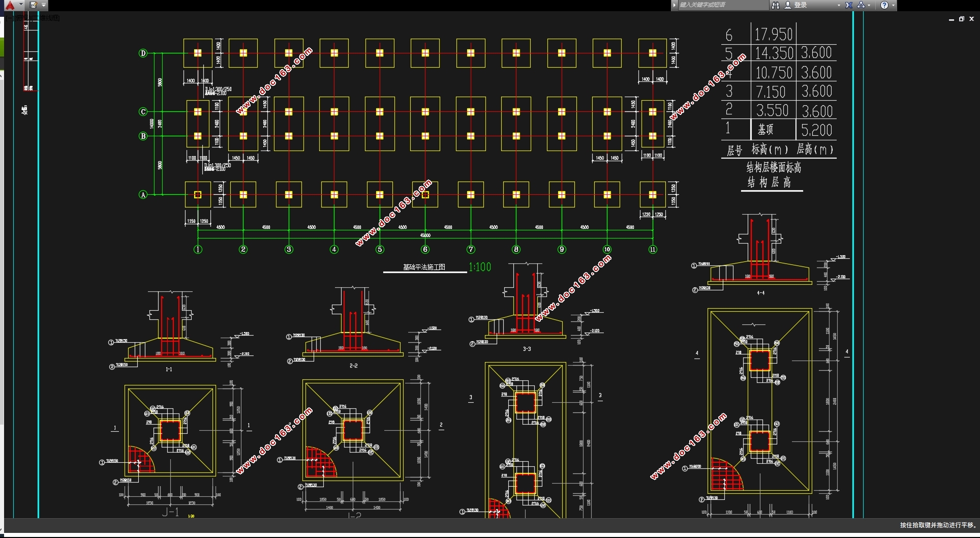
Task: Select the 14.350 elevation table cell
Action: coord(774,53)
